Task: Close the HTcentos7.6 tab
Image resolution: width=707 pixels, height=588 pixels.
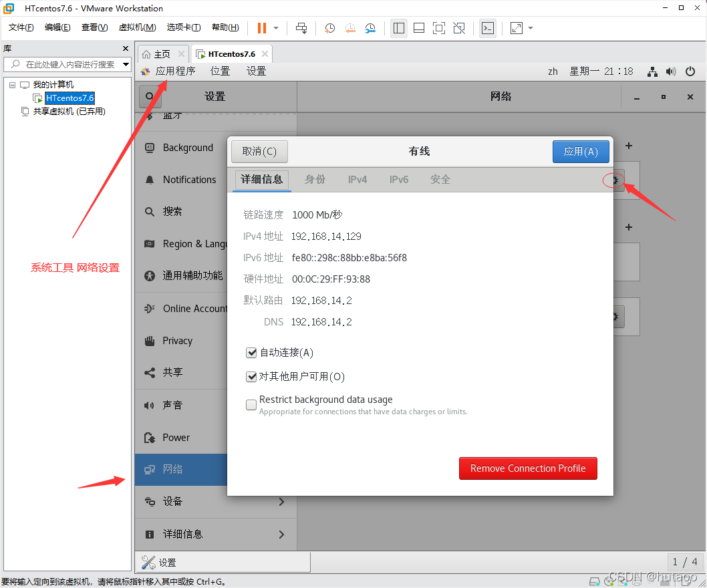Action: (265, 53)
